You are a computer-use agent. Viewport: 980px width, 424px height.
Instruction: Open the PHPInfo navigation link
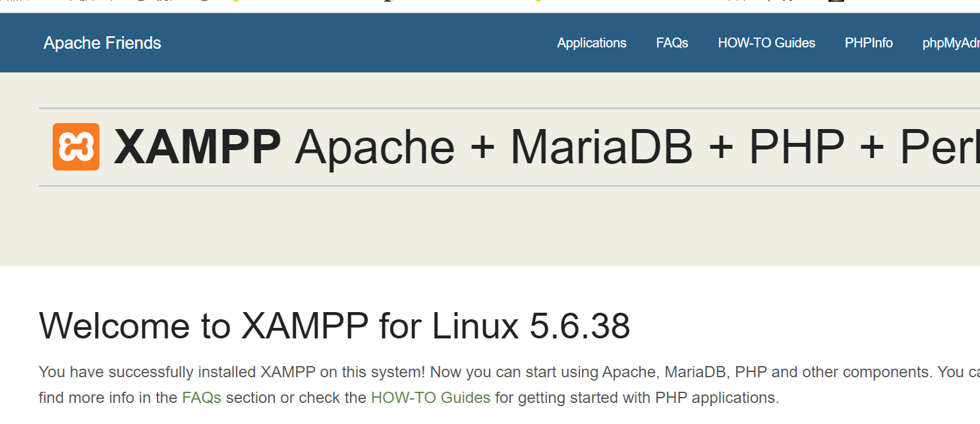coord(869,43)
